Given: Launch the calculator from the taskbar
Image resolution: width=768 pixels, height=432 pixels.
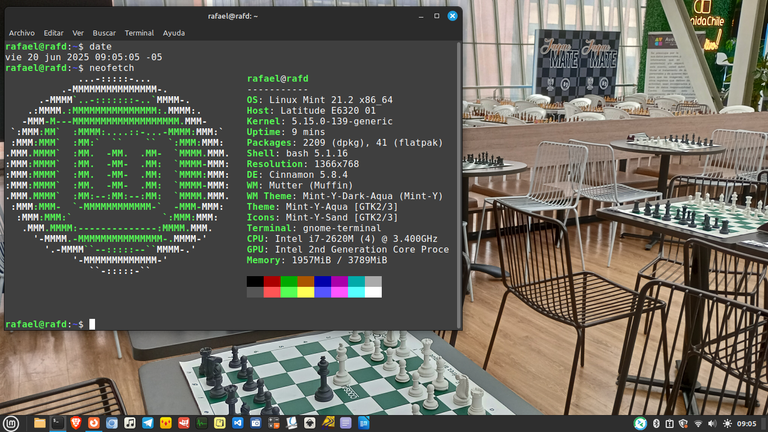Looking at the screenshot, I should coord(274,423).
